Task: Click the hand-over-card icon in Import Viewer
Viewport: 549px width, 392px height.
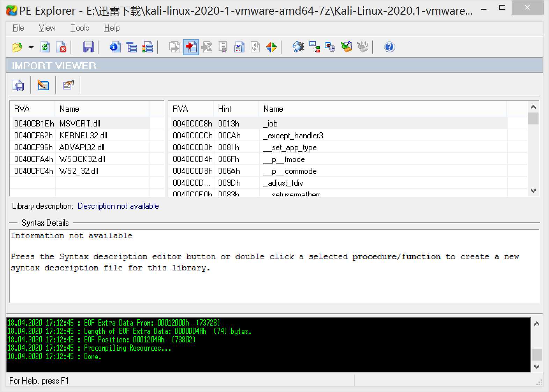Action: click(x=68, y=85)
